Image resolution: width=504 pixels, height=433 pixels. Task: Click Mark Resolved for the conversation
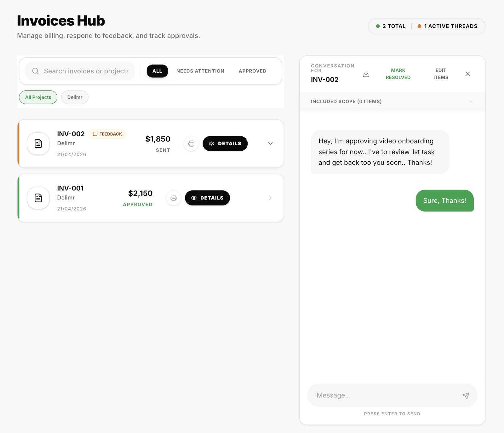(398, 74)
